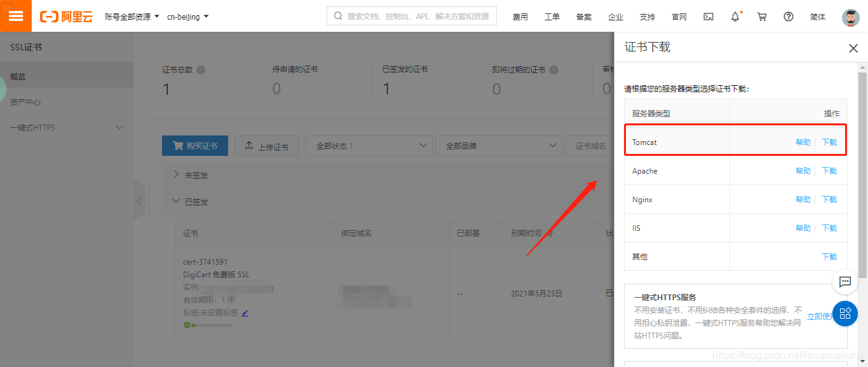Viewport: 868px width, 367px height.
Task: Click the 购买证书 button
Action: point(195,146)
